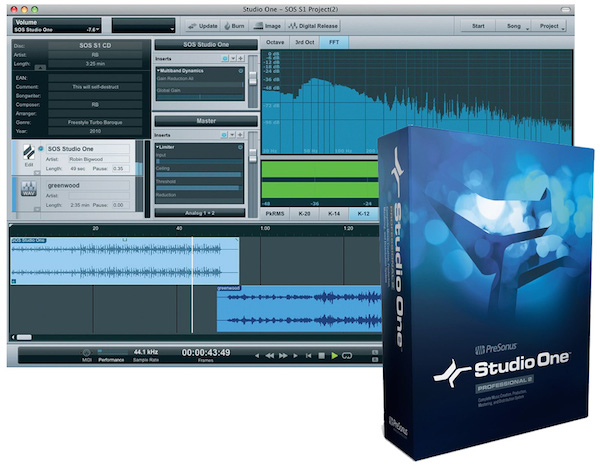Click the Limiter Threshold slider

pos(199,188)
